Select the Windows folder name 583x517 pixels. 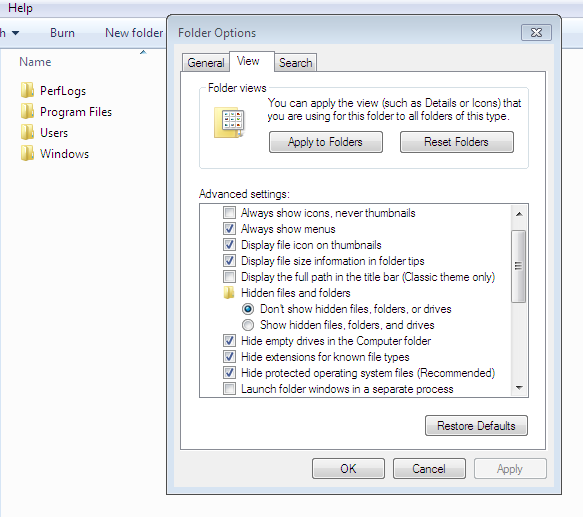[x=64, y=154]
